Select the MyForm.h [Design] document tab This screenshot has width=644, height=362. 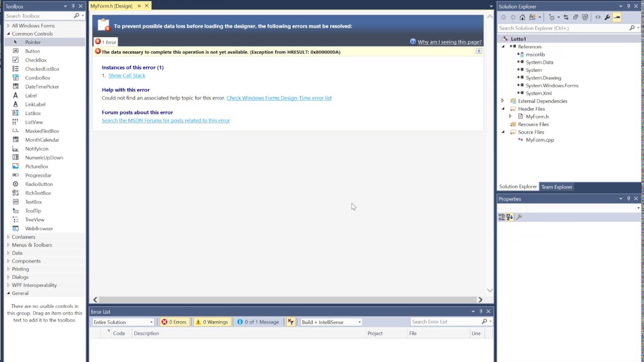pyautogui.click(x=111, y=6)
